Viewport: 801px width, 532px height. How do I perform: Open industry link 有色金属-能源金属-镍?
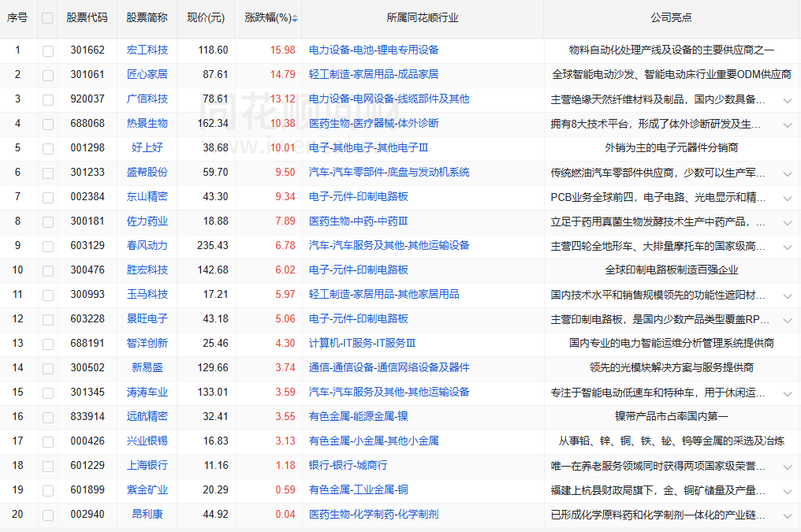[359, 417]
